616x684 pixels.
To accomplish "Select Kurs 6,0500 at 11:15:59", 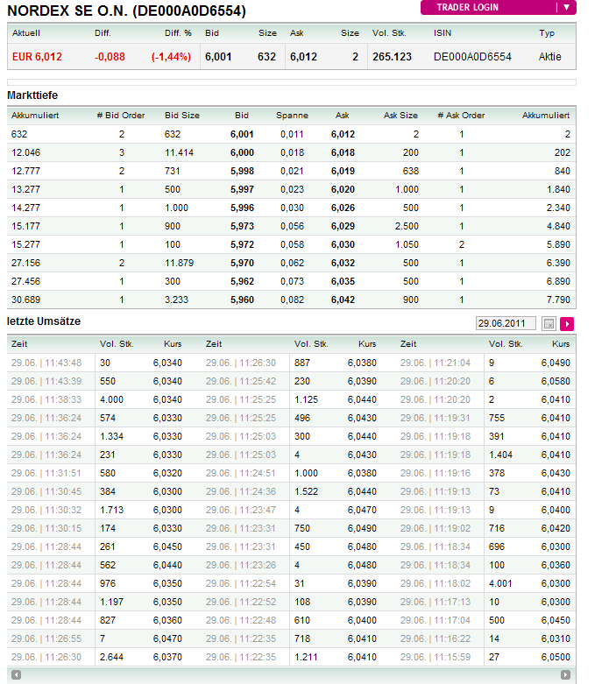I will click(556, 657).
